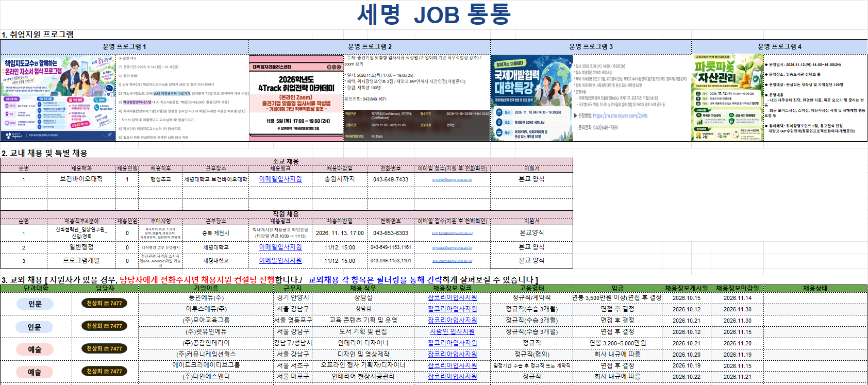Open 잡코리아입사지원 link for (주)공감인테리어
The image size is (868, 385).
coord(453,343)
